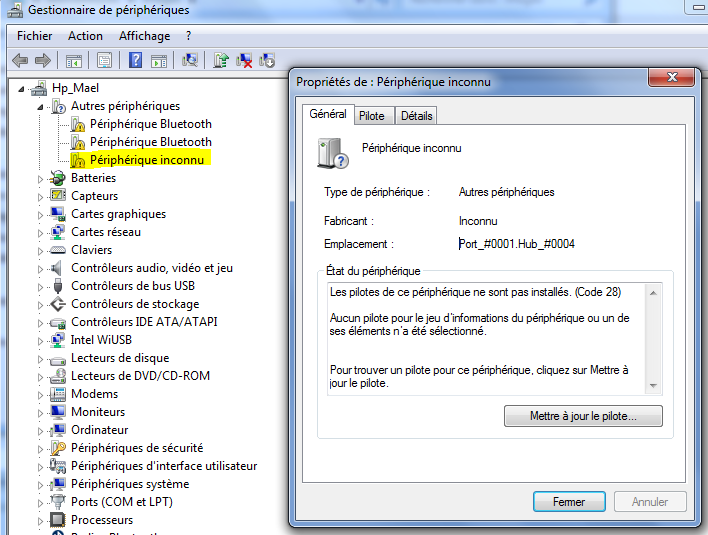
Task: Open the Affichage menu
Action: pos(144,36)
